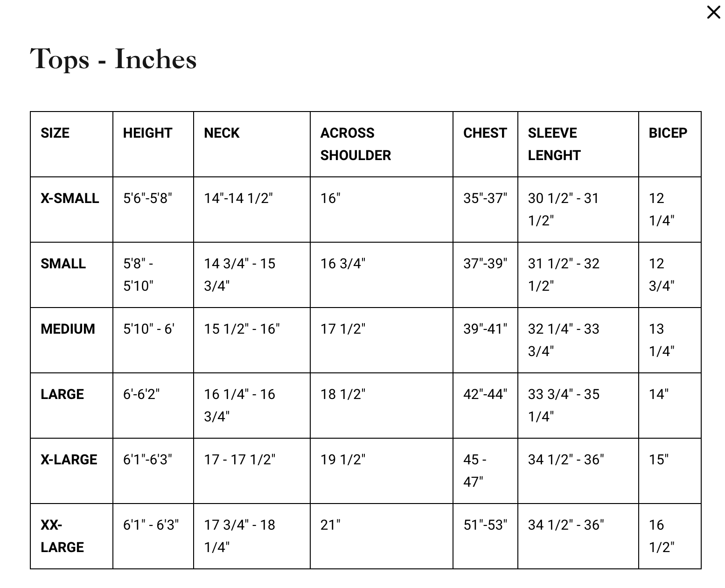The width and height of the screenshot is (725, 588).
Task: Click the ACROSS SHOULDER column header
Action: [356, 144]
